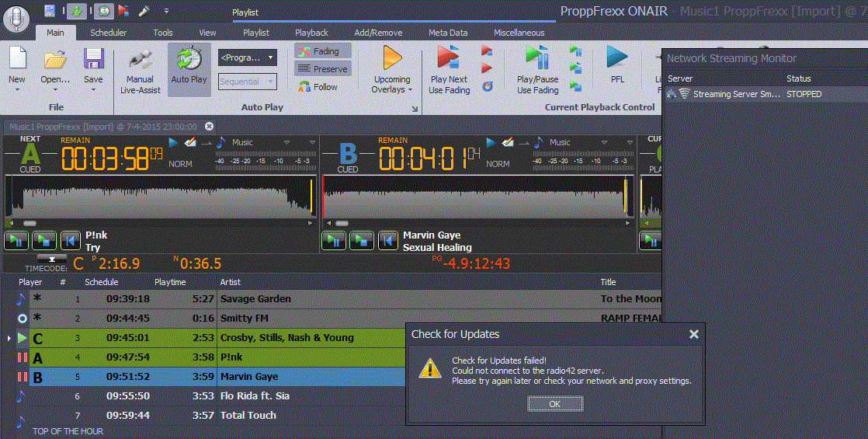Screen dimensions: 868x439
Task: Open the dropdown arrow under Open
Action: tap(55, 90)
